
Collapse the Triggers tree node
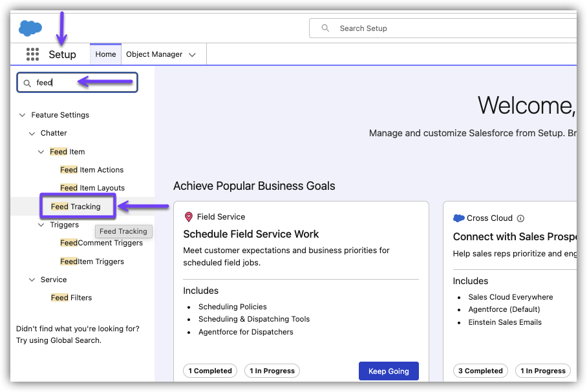tap(41, 225)
